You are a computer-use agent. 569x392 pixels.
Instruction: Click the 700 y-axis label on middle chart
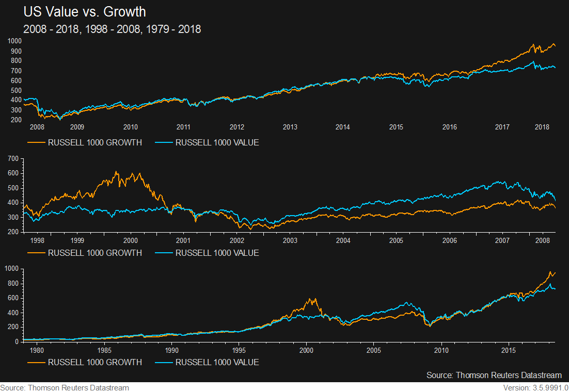(x=12, y=159)
